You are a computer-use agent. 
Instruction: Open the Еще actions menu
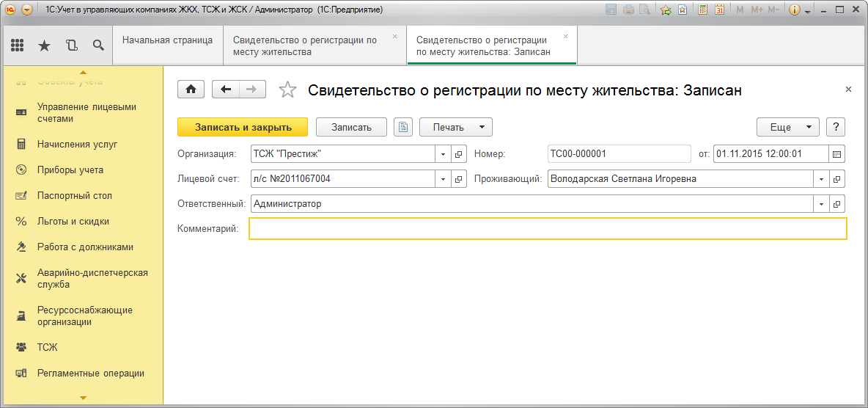(788, 127)
